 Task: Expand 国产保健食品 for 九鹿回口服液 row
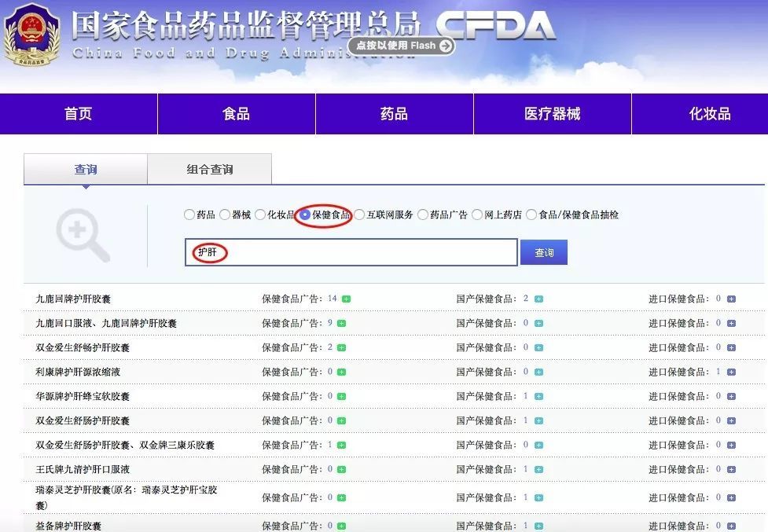tap(538, 324)
